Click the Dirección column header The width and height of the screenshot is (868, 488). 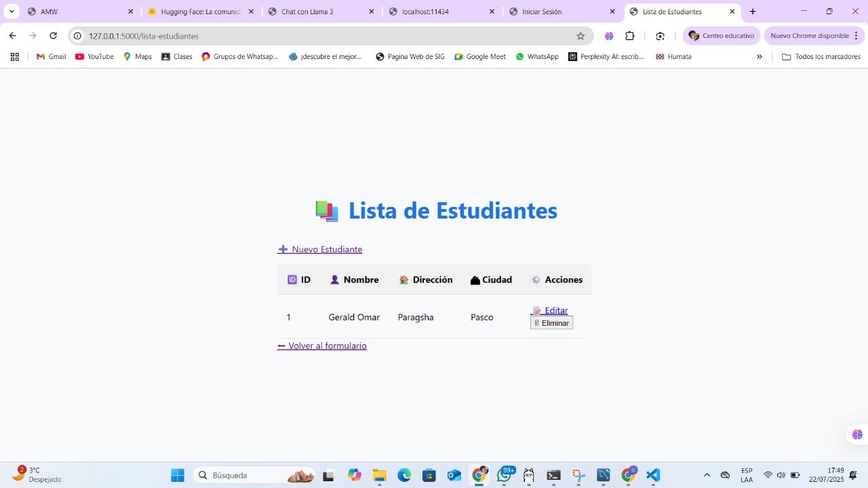425,280
